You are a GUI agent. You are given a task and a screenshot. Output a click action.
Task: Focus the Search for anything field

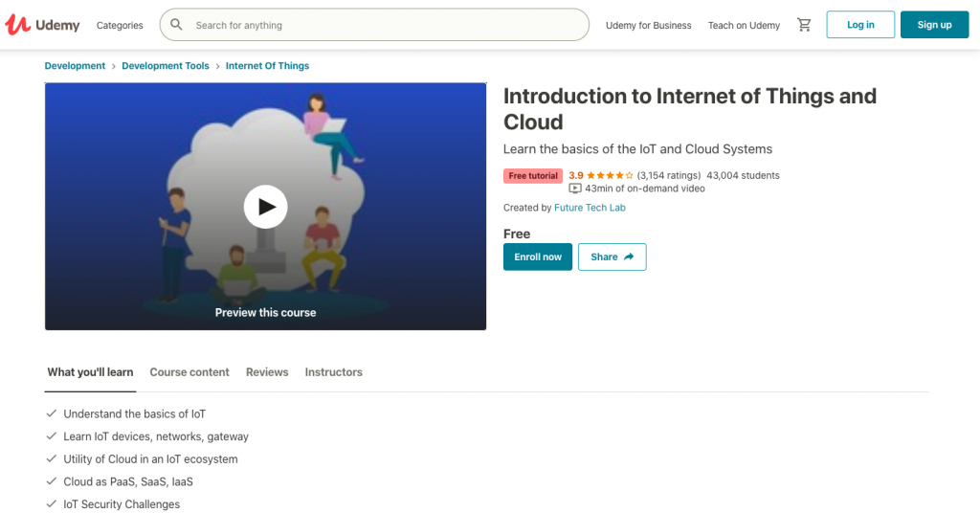pyautogui.click(x=374, y=25)
